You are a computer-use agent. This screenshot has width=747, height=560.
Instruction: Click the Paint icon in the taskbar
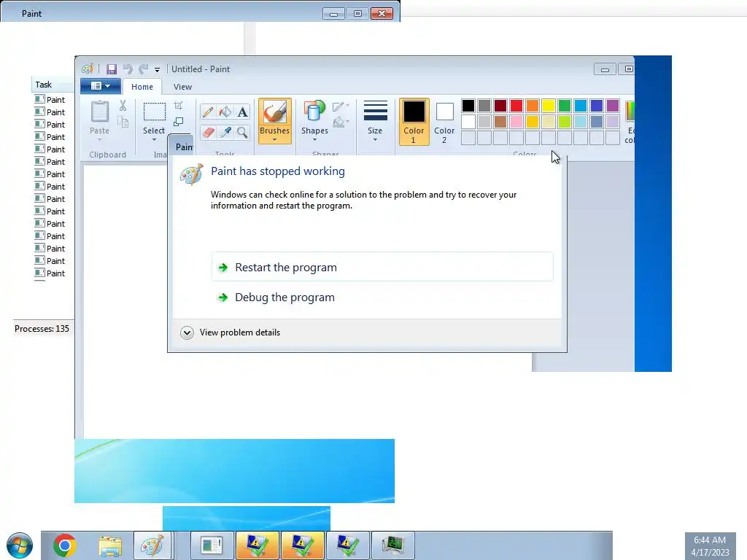coord(152,545)
